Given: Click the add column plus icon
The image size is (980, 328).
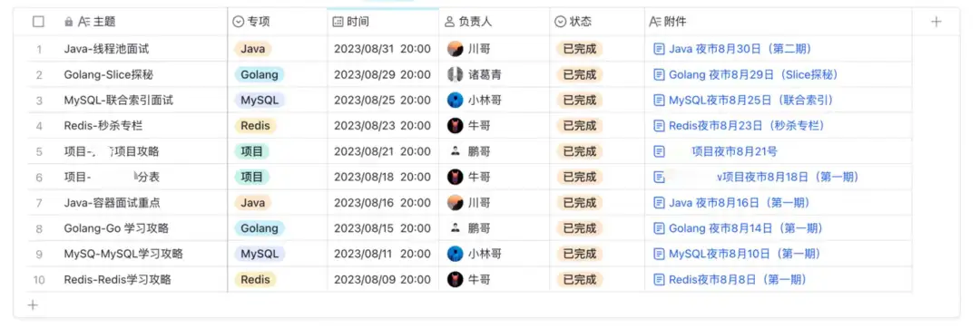Looking at the screenshot, I should pyautogui.click(x=936, y=21).
